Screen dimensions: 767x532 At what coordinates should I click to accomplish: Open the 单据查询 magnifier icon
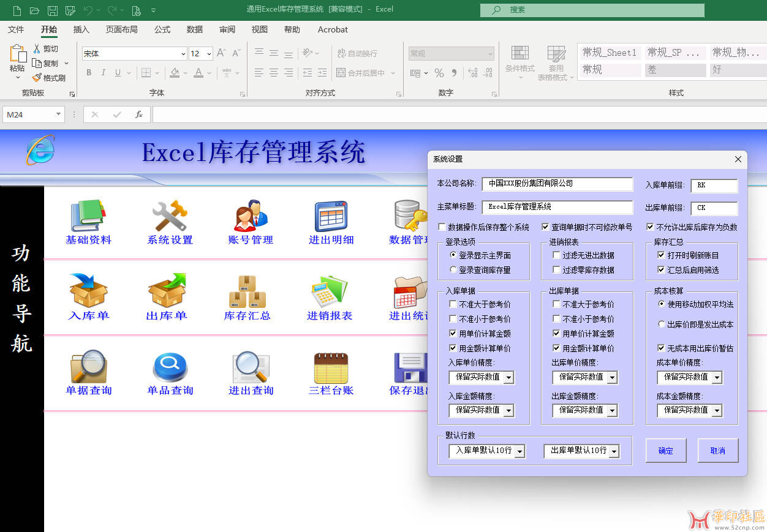click(x=88, y=367)
